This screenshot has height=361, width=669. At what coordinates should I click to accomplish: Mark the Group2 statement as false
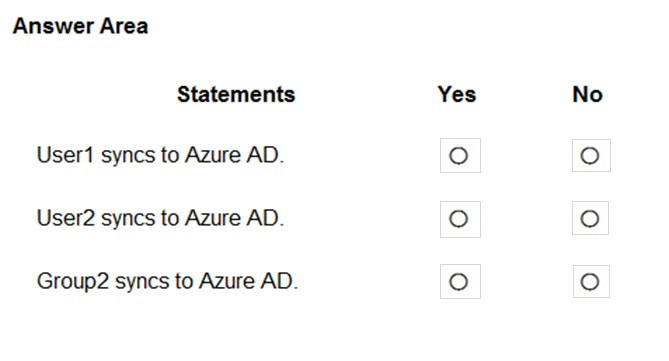pyautogui.click(x=591, y=282)
